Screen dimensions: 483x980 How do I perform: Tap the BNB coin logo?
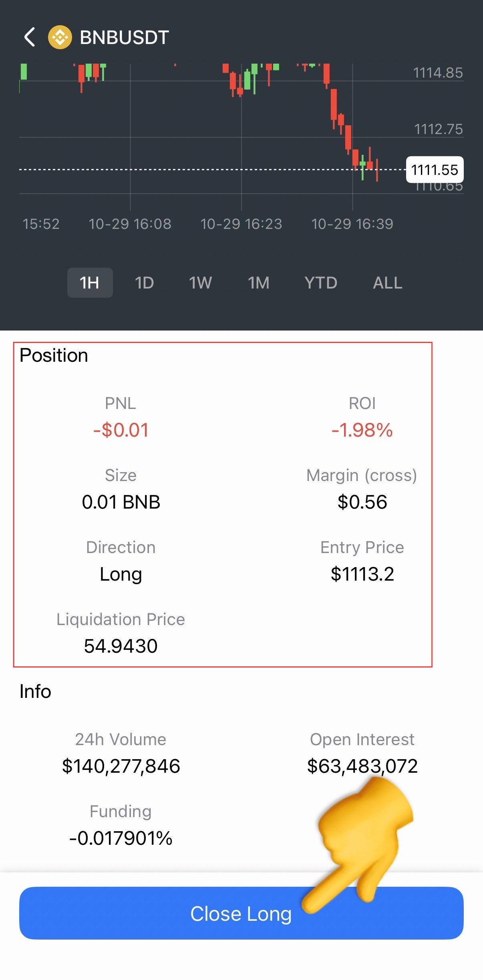60,37
